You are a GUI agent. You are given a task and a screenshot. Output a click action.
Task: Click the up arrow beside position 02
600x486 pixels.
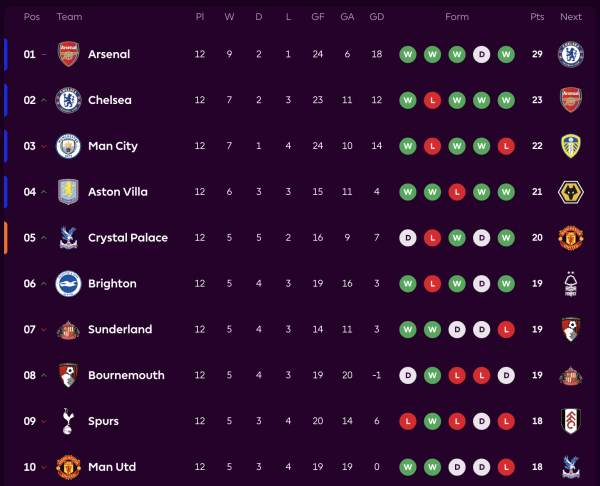[43, 100]
